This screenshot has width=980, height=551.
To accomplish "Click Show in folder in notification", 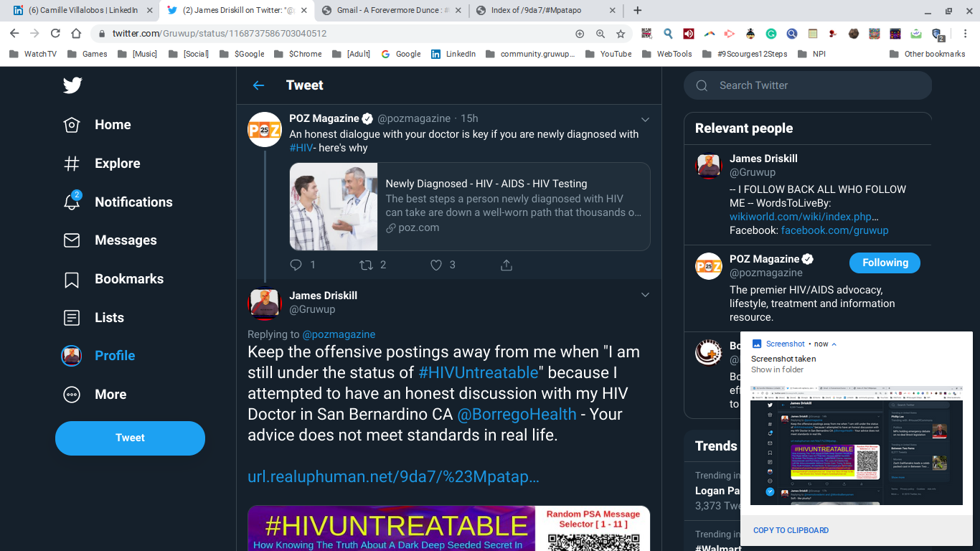I will pos(777,369).
